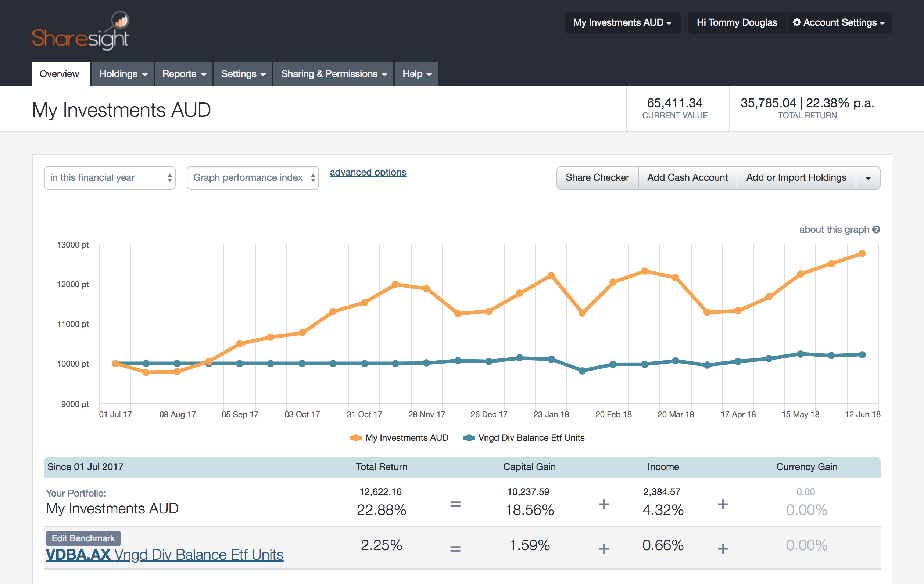Open the advanced options link
This screenshot has width=924, height=584.
tap(368, 172)
